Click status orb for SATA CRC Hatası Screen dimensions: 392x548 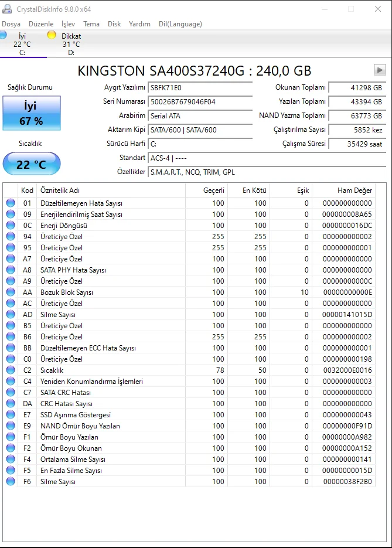[11, 392]
